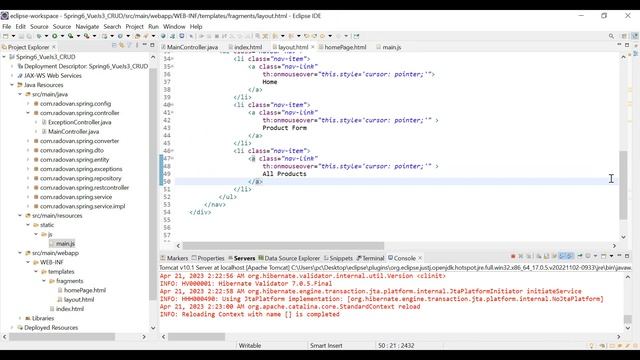Toggle Word Wrap in Console toolbar
Screen dimensions: 640x360
554,256
